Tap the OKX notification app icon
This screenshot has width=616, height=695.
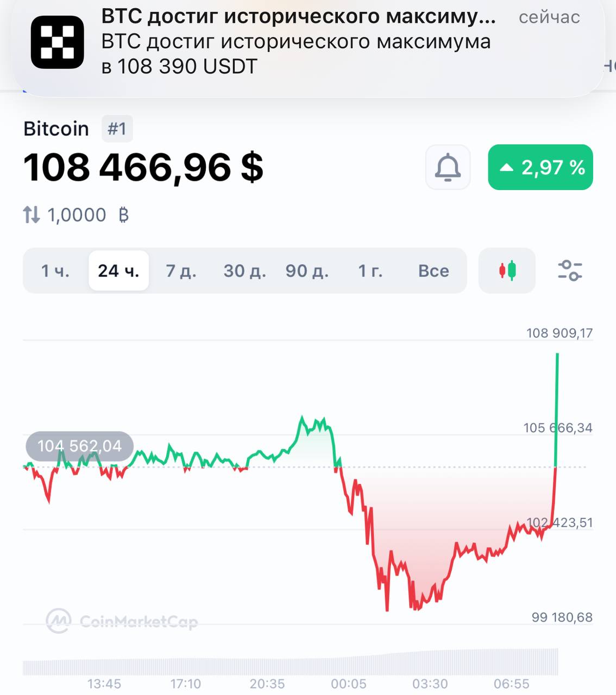click(x=57, y=42)
